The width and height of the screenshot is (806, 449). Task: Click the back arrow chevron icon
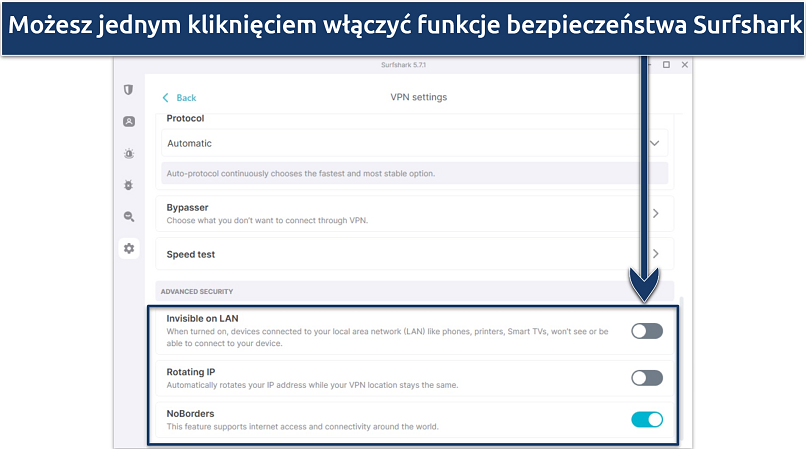[x=166, y=98]
